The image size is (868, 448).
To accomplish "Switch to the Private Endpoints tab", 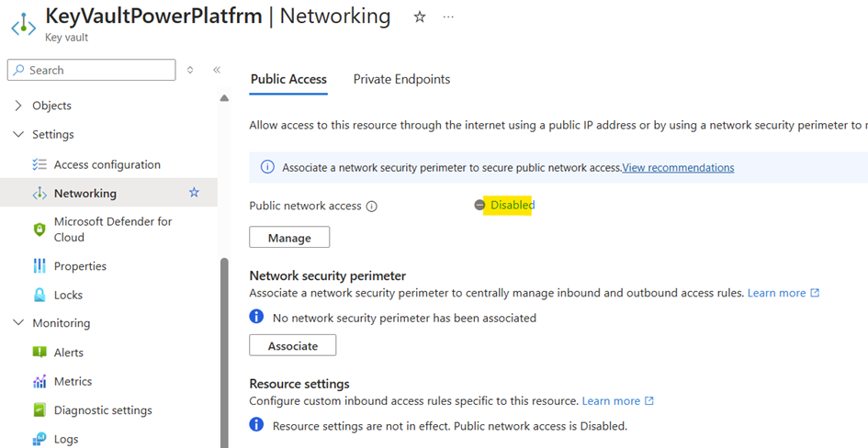I will click(402, 79).
